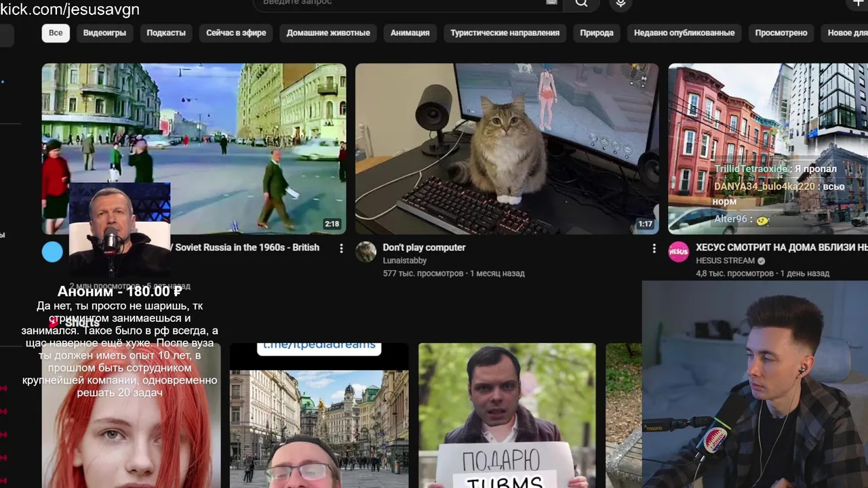The height and width of the screenshot is (488, 868).
Task: Open Lunaistabby channel avatar
Action: [366, 251]
